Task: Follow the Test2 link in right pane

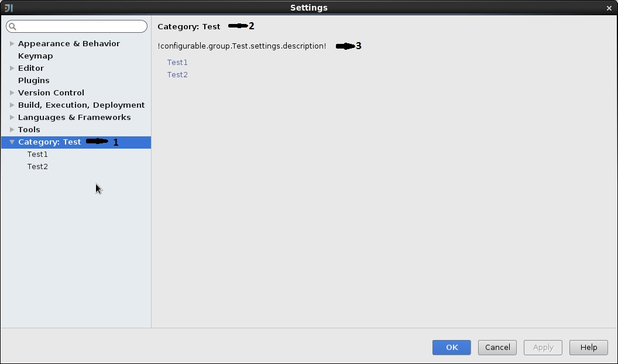Action: (177, 74)
